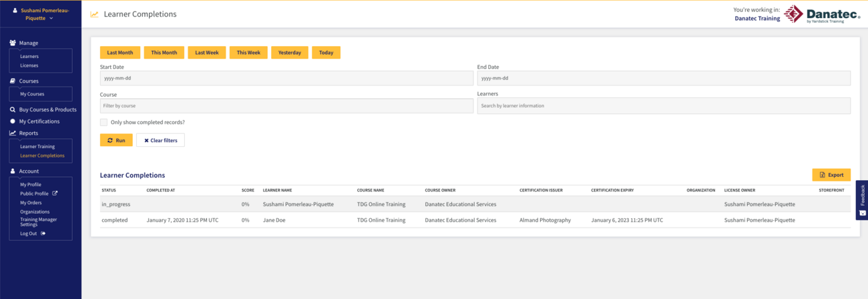This screenshot has width=868, height=299.
Task: Click the Manage users icon in sidebar
Action: (13, 43)
